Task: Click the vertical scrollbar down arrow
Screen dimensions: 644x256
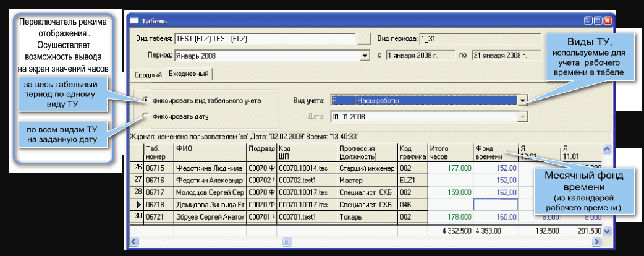Action: [x=606, y=231]
